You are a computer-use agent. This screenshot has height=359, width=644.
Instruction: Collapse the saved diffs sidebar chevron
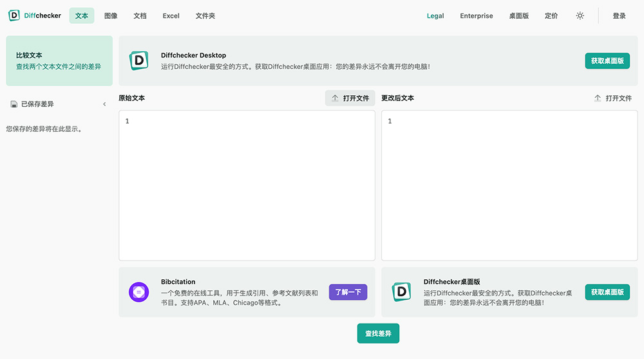point(104,104)
